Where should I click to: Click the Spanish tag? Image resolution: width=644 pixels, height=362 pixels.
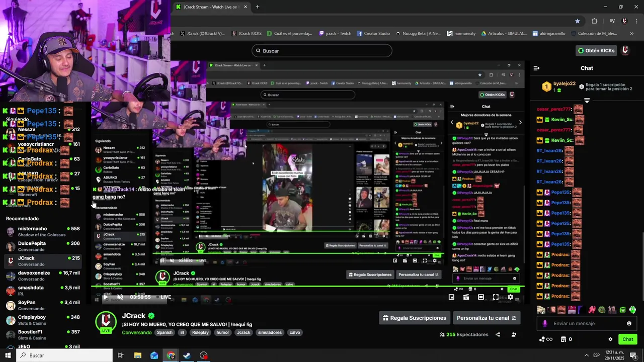pyautogui.click(x=165, y=332)
